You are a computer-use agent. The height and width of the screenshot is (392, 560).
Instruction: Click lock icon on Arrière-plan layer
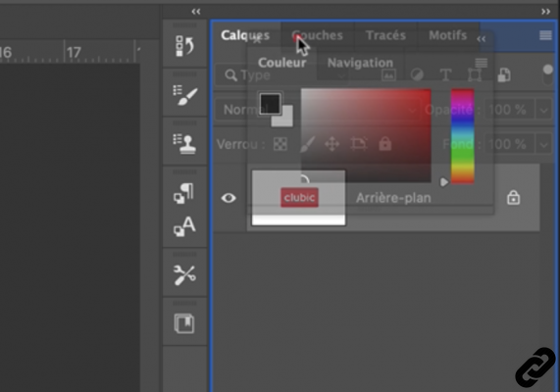click(x=513, y=197)
